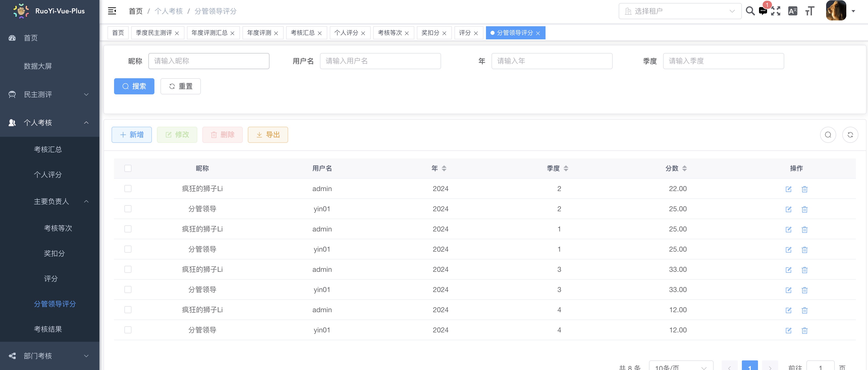The image size is (868, 370).
Task: Open the language switch icon
Action: [793, 11]
